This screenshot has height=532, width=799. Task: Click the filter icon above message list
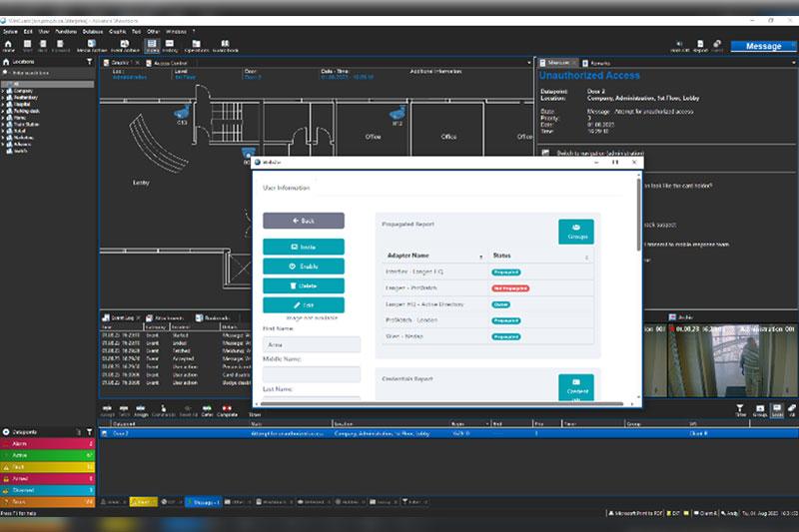point(741,408)
